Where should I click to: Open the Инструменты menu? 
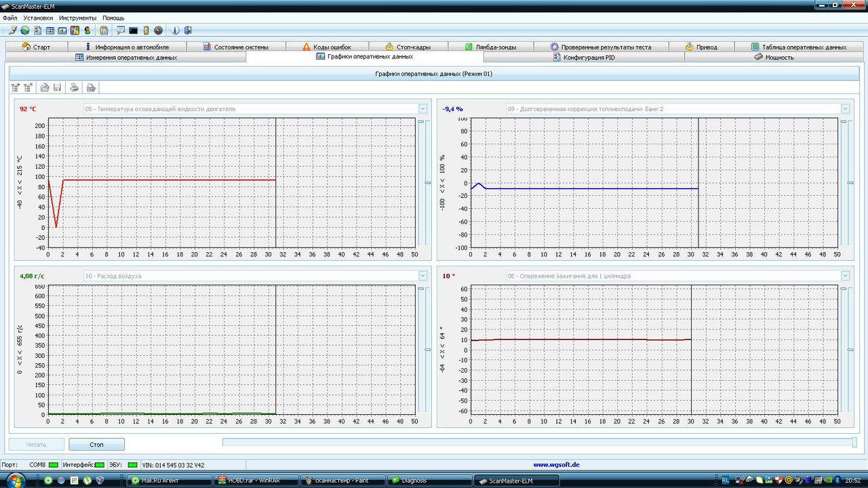click(78, 18)
